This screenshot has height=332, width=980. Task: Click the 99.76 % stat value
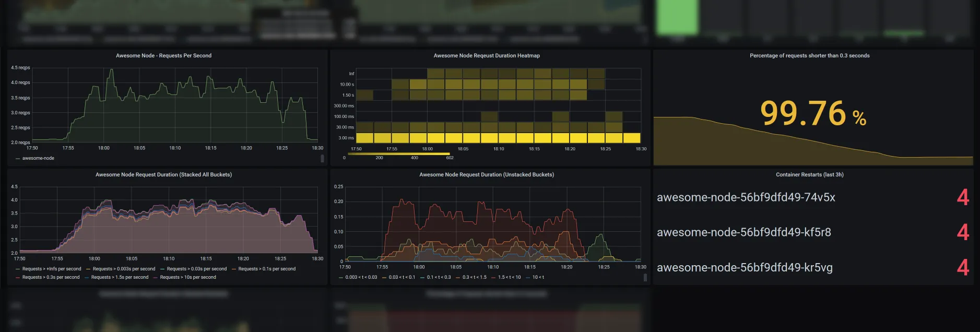click(813, 113)
